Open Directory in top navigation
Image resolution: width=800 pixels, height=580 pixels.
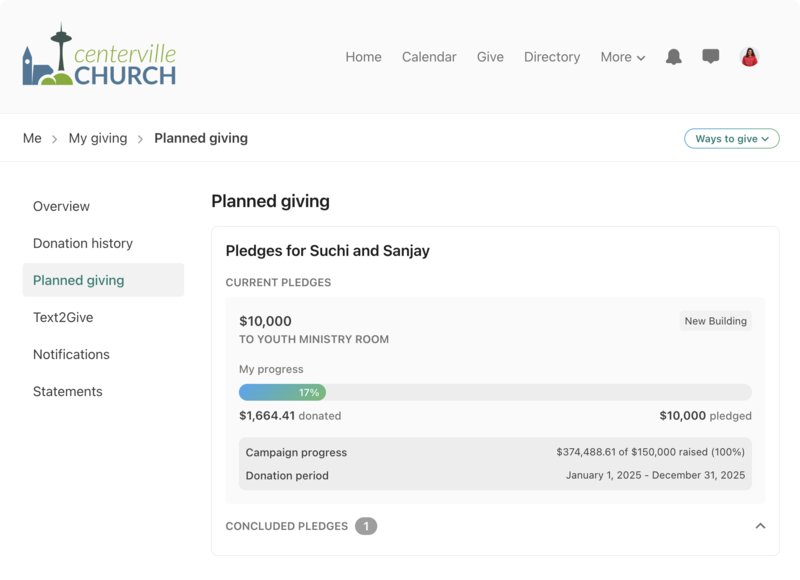coord(552,57)
